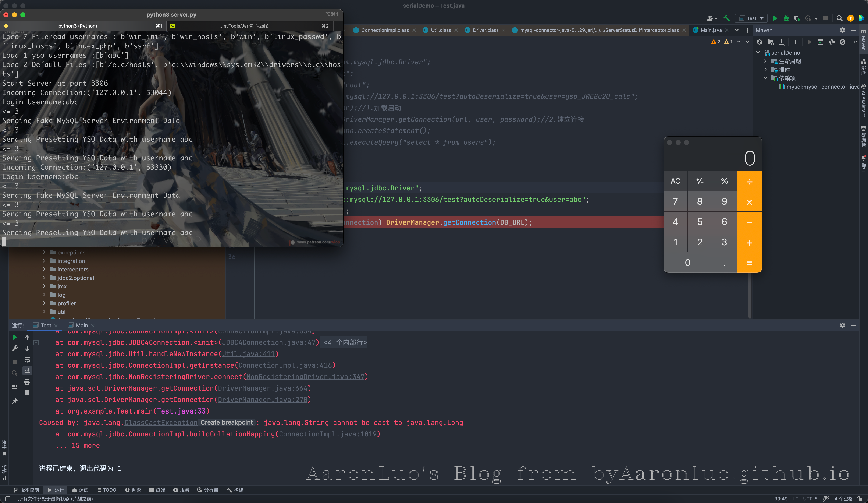Open Search Everywhere magnifier icon

(839, 18)
